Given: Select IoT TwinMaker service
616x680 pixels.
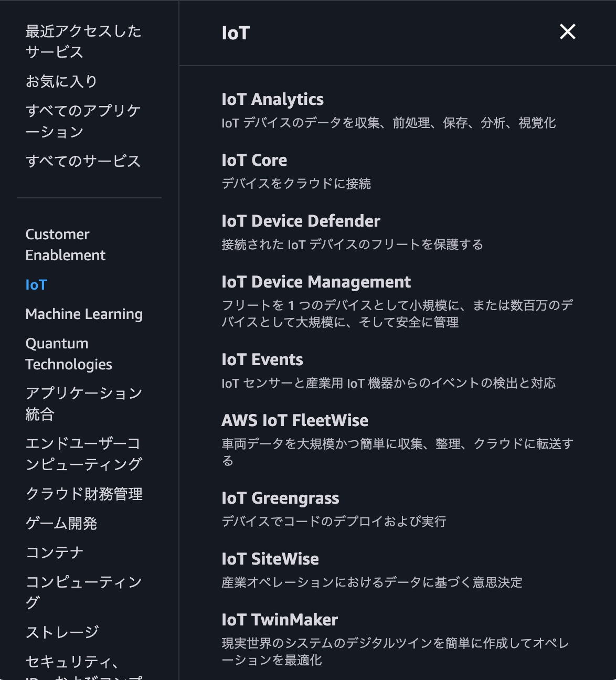Looking at the screenshot, I should tap(279, 620).
